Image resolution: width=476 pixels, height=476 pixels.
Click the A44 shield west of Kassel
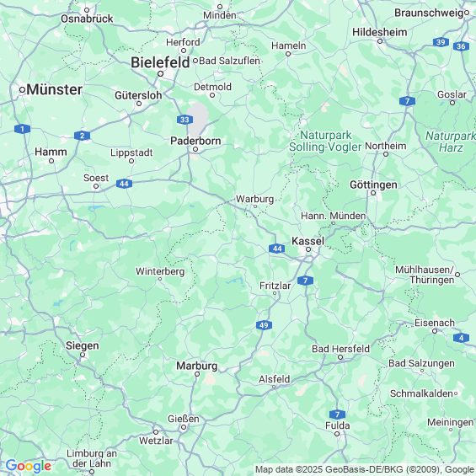point(277,249)
